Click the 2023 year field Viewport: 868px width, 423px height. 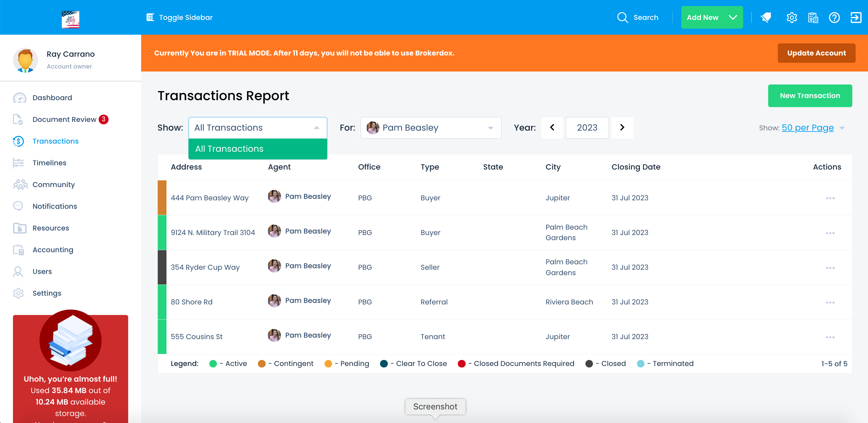point(587,128)
